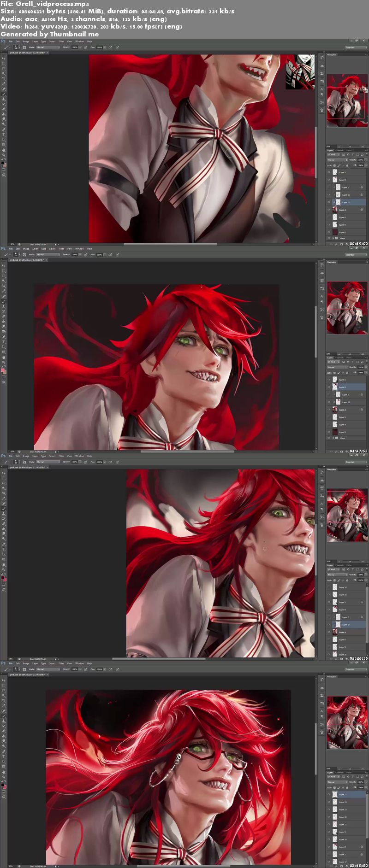Show hidden Layer 2 in the 00:49:00 frame

(x=329, y=188)
